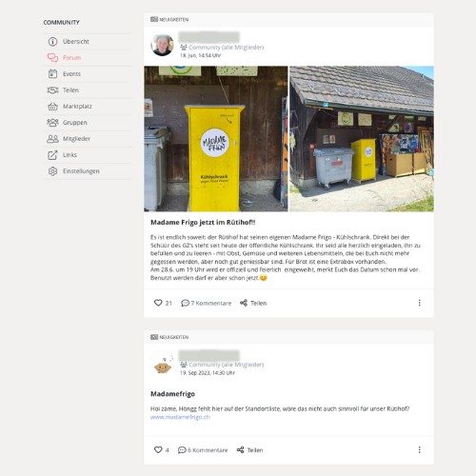Click the Teilen handshake icon in sidebar
Image resolution: width=476 pixels, height=476 pixels.
click(x=52, y=90)
